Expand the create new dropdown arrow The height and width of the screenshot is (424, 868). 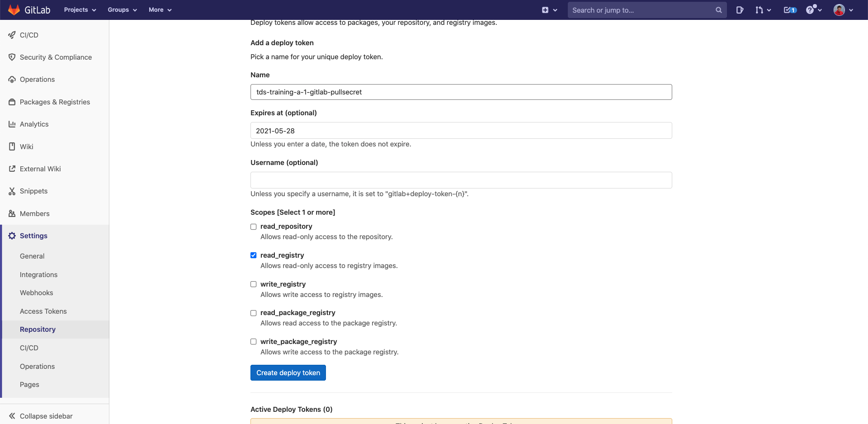tap(555, 10)
